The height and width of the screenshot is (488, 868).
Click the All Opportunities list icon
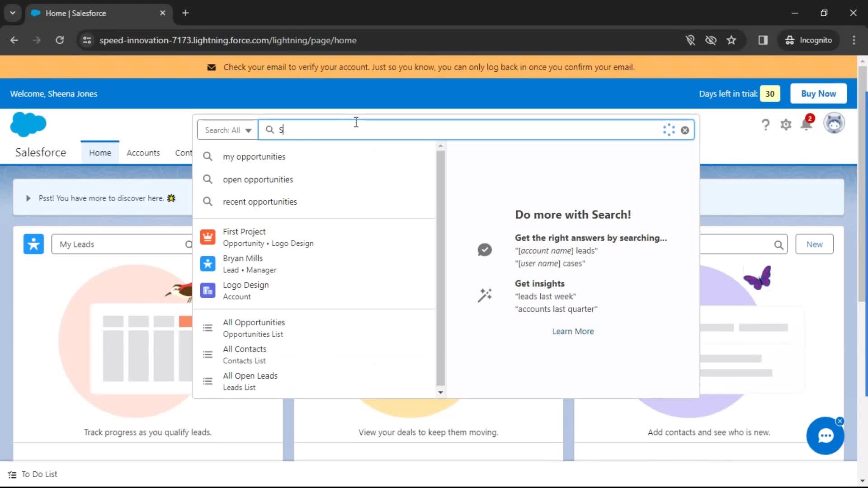208,328
